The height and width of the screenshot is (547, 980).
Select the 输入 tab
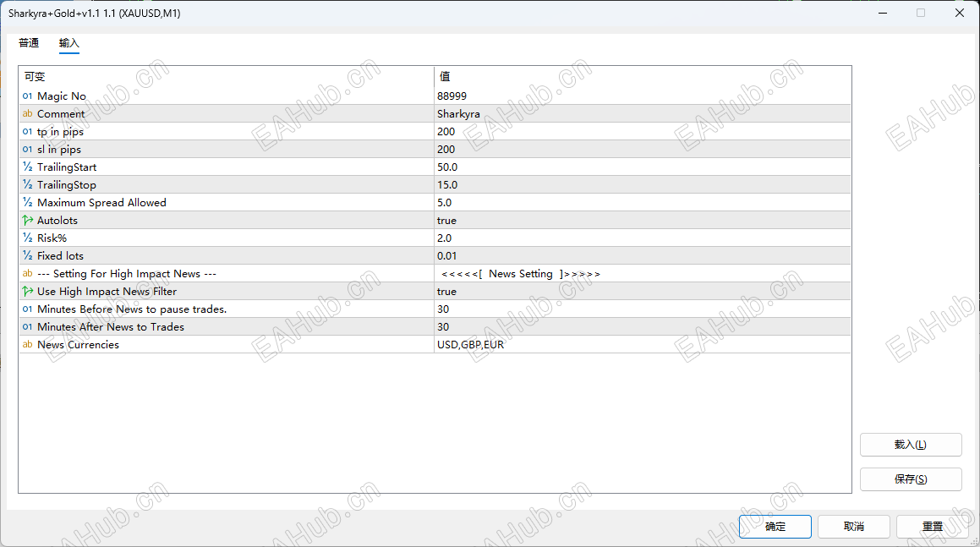coord(68,42)
